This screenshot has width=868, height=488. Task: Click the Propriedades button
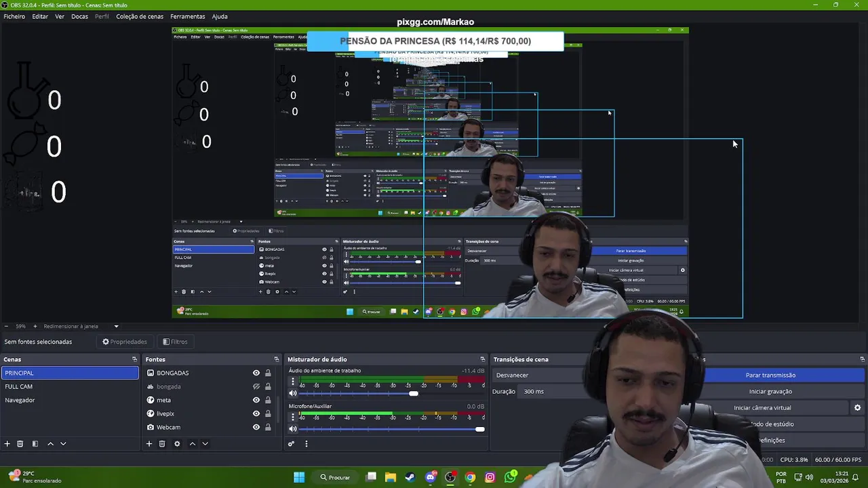click(124, 342)
